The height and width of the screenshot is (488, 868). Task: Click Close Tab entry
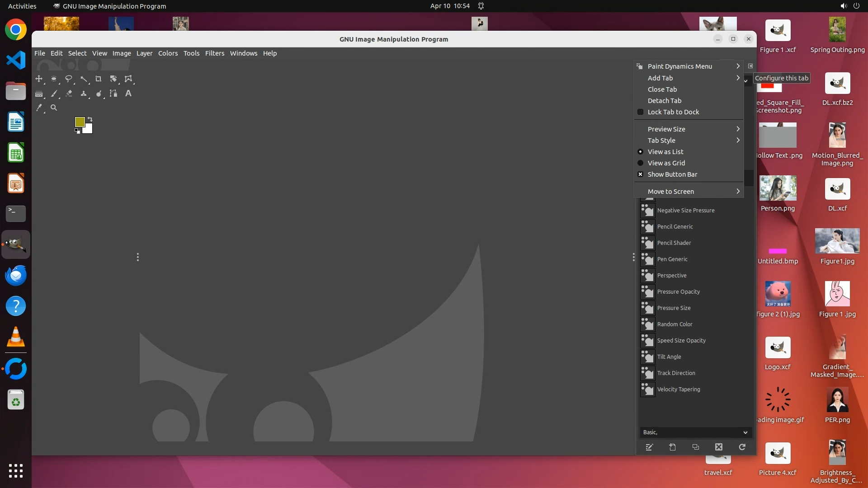point(662,89)
